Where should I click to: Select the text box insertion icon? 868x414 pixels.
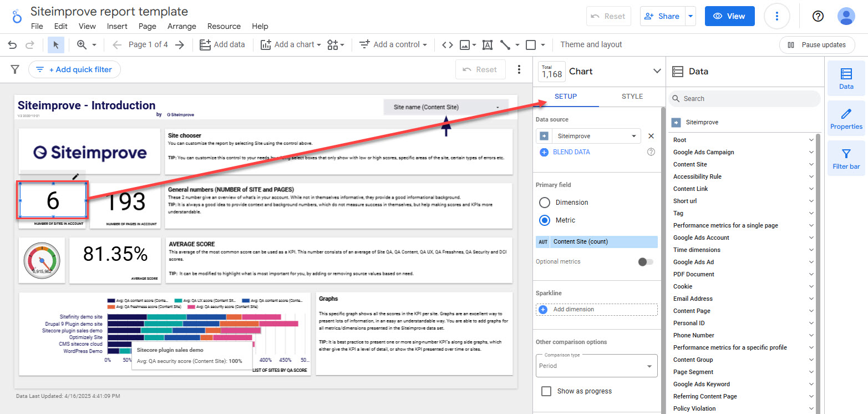(487, 44)
